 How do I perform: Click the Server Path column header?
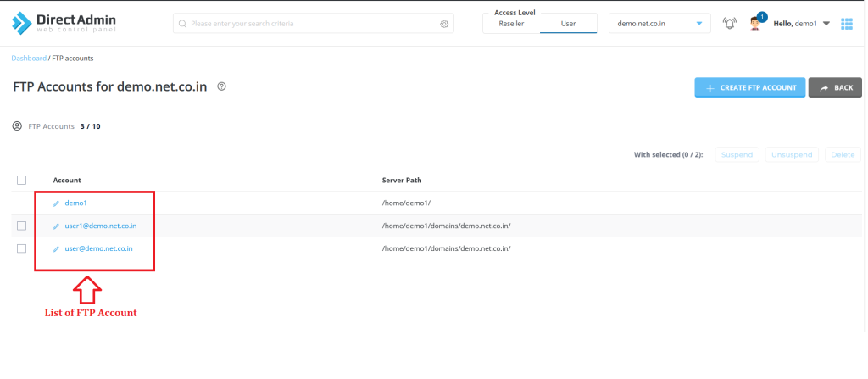pyautogui.click(x=402, y=180)
